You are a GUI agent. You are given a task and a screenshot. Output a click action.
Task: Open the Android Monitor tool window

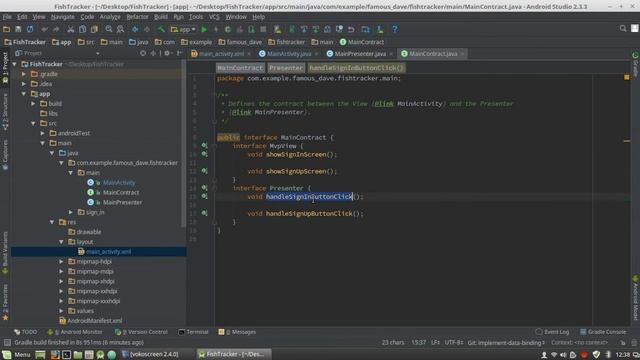pyautogui.click(x=75, y=332)
